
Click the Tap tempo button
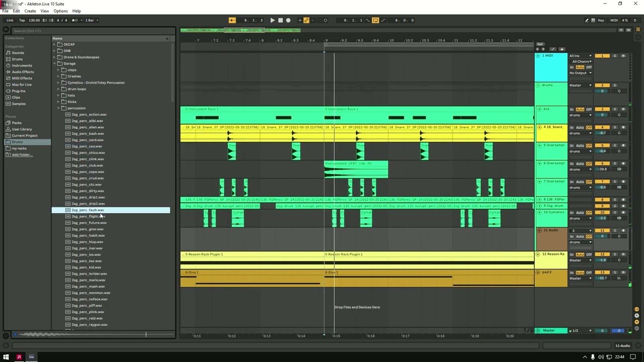click(22, 20)
